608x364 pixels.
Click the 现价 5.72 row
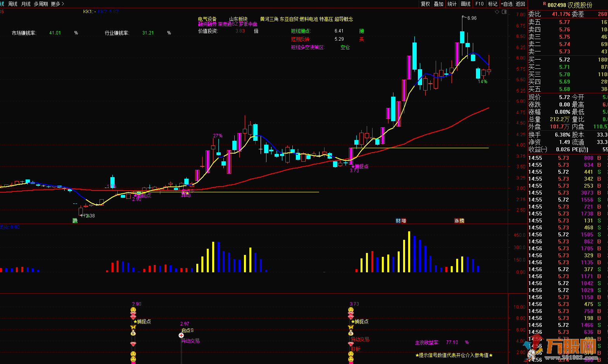point(549,97)
